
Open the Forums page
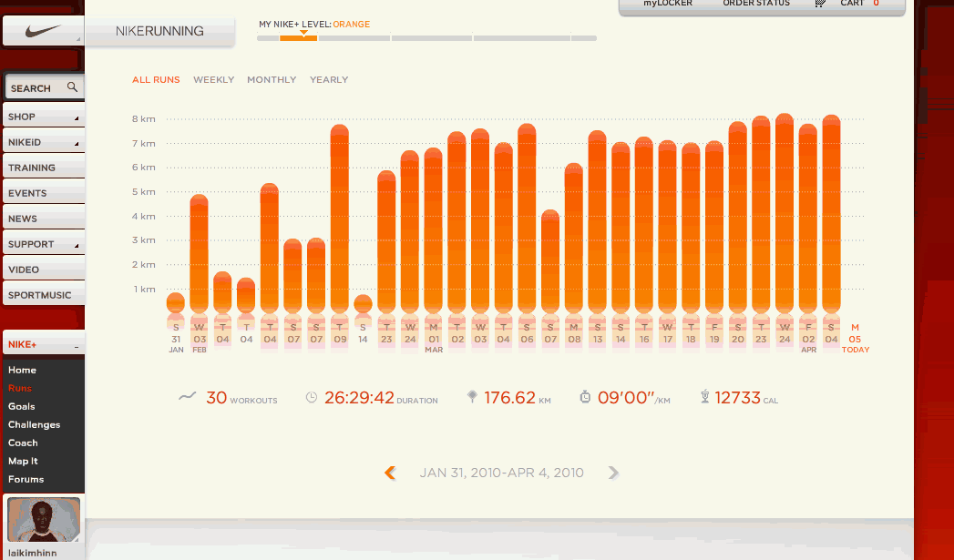[x=26, y=479]
